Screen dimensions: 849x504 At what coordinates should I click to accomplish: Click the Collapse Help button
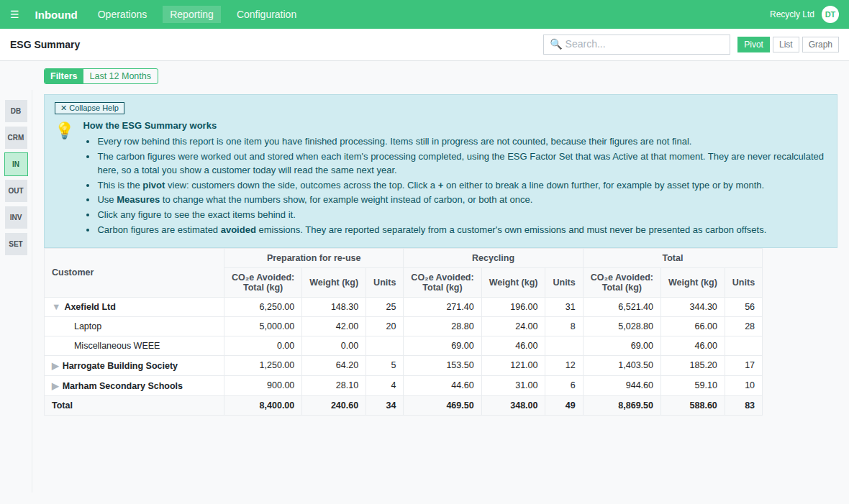point(89,109)
